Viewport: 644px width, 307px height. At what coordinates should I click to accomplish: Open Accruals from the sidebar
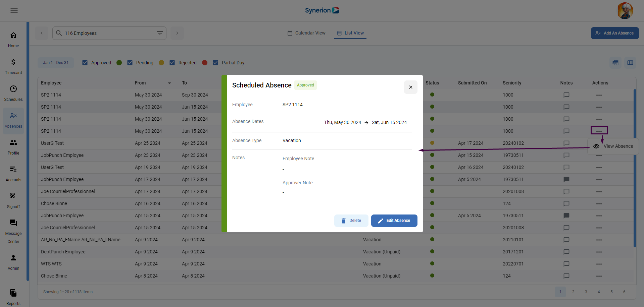[13, 174]
